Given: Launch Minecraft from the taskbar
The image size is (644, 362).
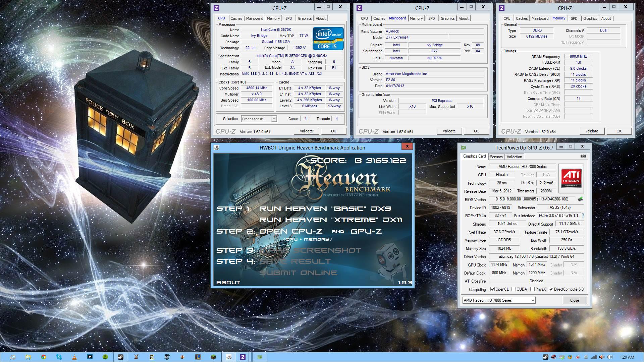Looking at the screenshot, I should point(213,357).
